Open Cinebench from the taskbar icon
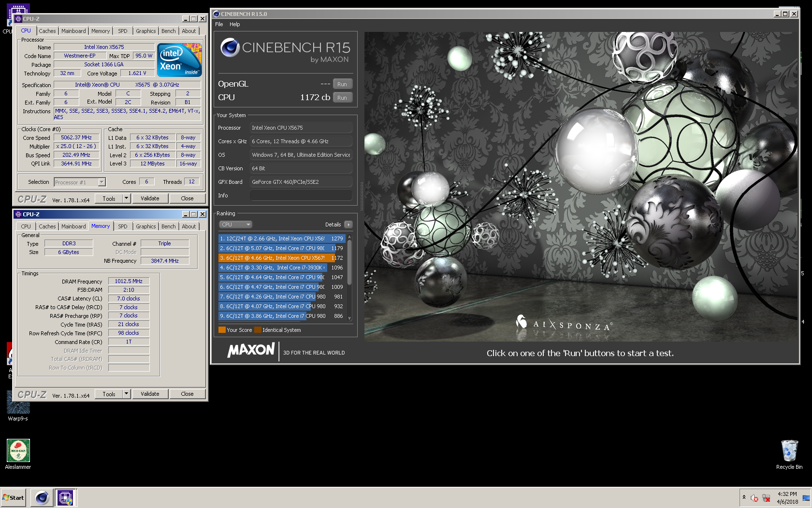This screenshot has width=812, height=508. click(42, 497)
